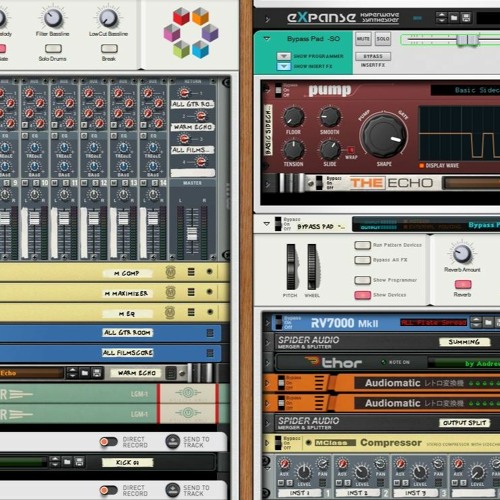Toggle Direct Record switch below the KICK 01 device
Image resolution: width=500 pixels, height=500 pixels.
point(108,490)
